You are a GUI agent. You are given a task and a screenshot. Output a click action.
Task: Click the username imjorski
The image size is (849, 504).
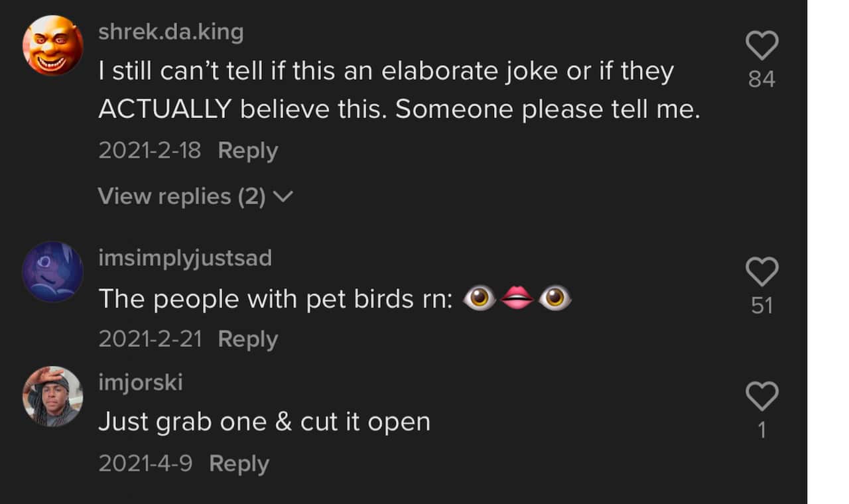pos(141,381)
